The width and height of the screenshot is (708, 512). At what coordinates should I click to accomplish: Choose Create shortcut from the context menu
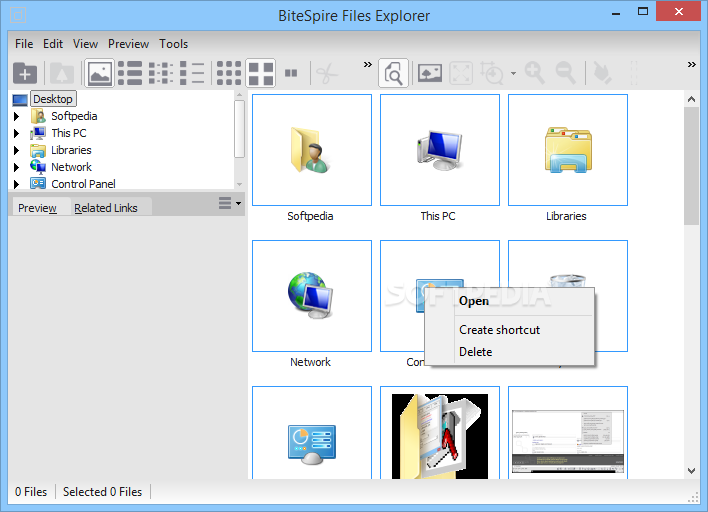click(x=499, y=330)
